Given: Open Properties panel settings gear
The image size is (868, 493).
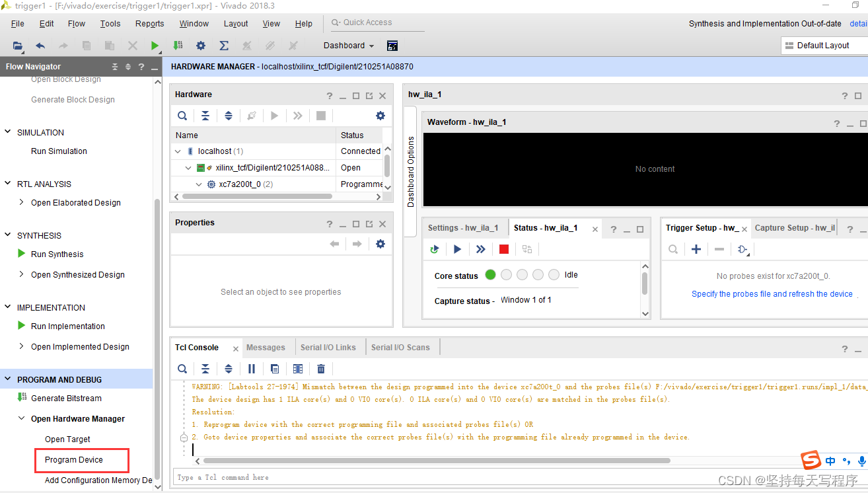Looking at the screenshot, I should click(x=380, y=244).
